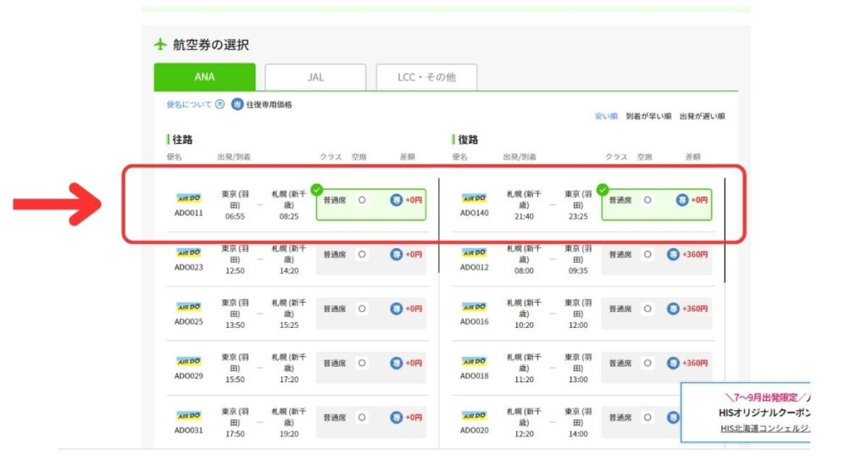868x456 pixels.
Task: Select return flight ADO012 radio button
Action: click(647, 254)
